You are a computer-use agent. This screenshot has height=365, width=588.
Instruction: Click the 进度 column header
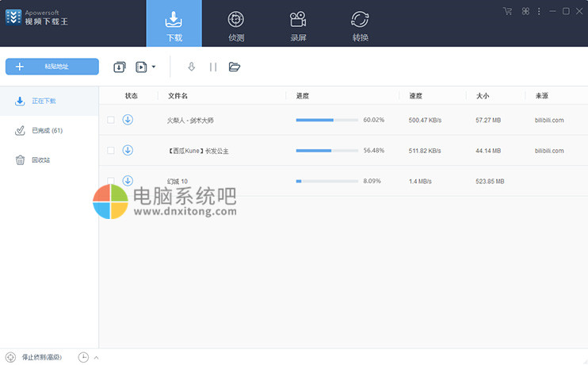(x=303, y=96)
